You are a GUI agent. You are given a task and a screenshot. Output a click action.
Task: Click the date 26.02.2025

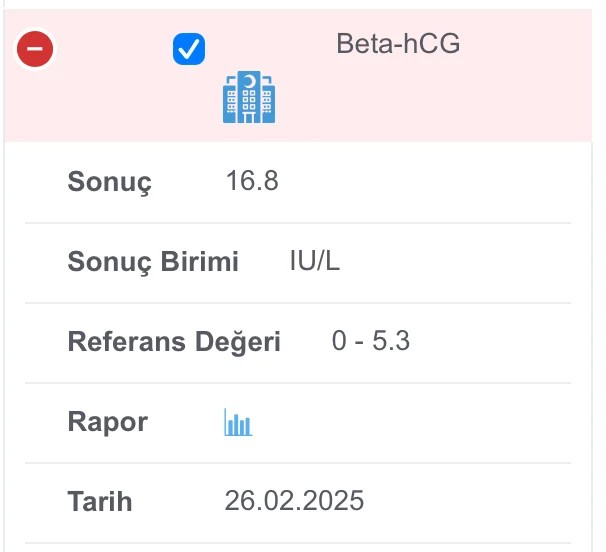point(294,501)
